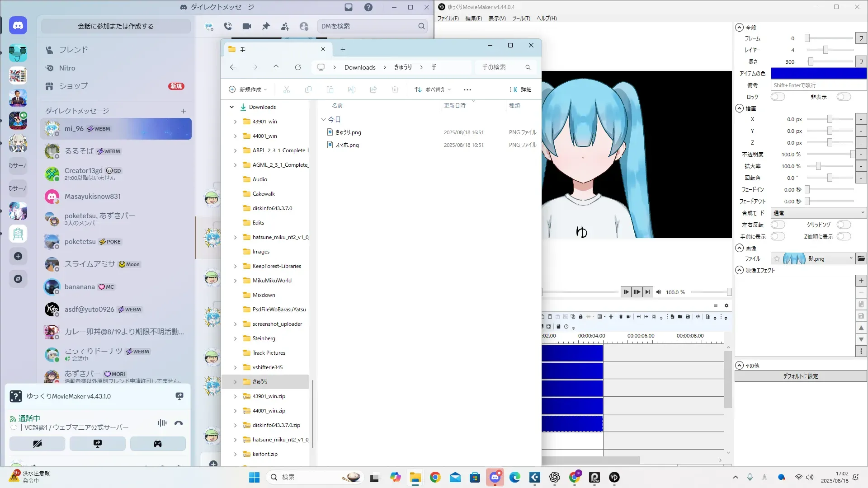This screenshot has height=488, width=868.
Task: Toggle the ロック switch
Action: (x=778, y=97)
